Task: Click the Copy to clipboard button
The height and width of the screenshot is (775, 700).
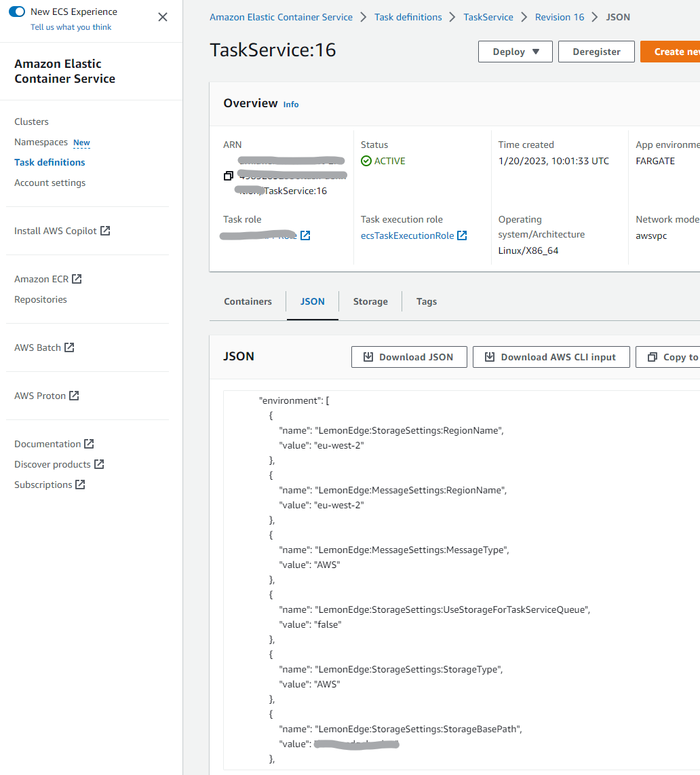Action: coord(668,357)
